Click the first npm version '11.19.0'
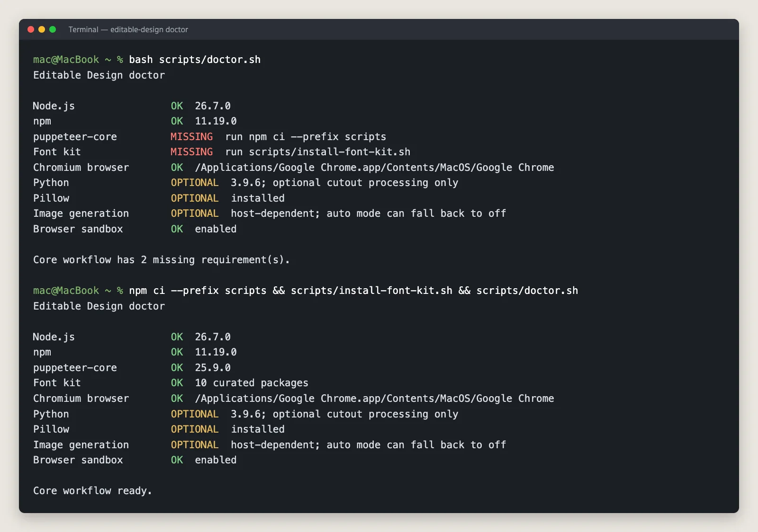The image size is (758, 532). point(216,121)
